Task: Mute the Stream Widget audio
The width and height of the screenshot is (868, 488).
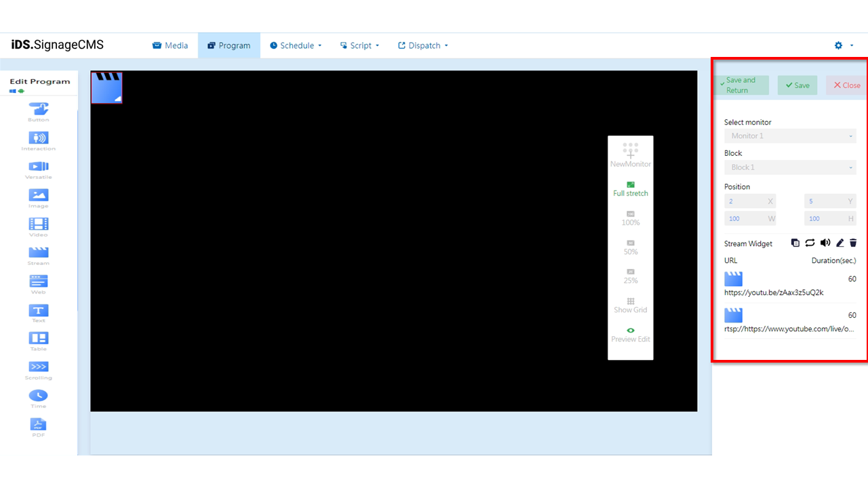Action: [825, 243]
